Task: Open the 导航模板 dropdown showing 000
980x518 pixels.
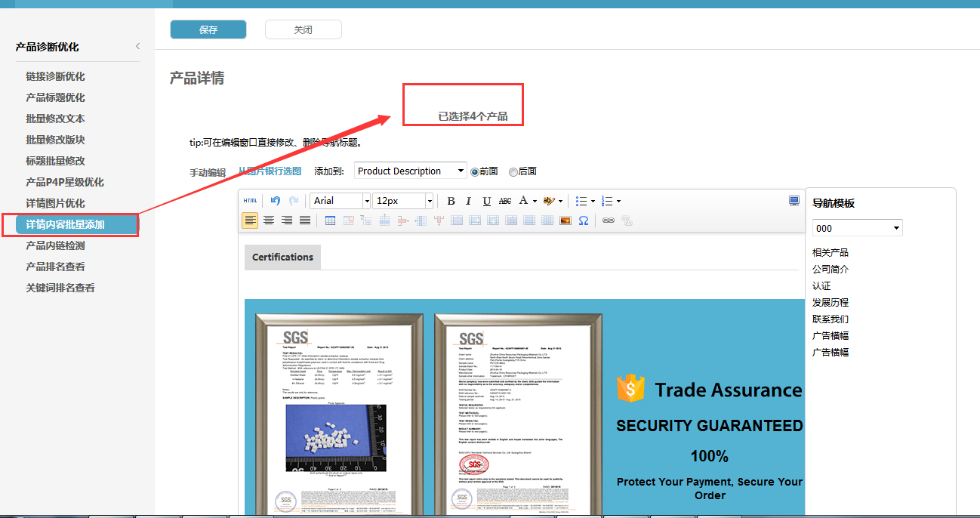Action: pos(858,228)
